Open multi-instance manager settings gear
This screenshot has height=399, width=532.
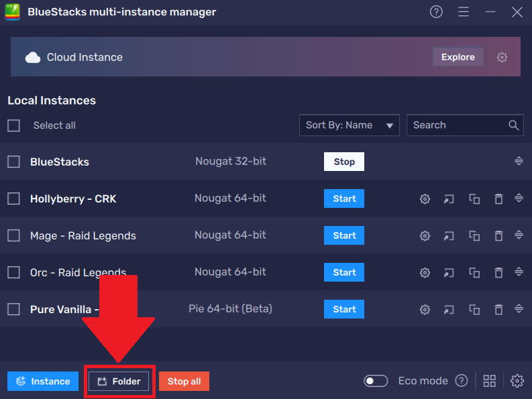(x=517, y=381)
